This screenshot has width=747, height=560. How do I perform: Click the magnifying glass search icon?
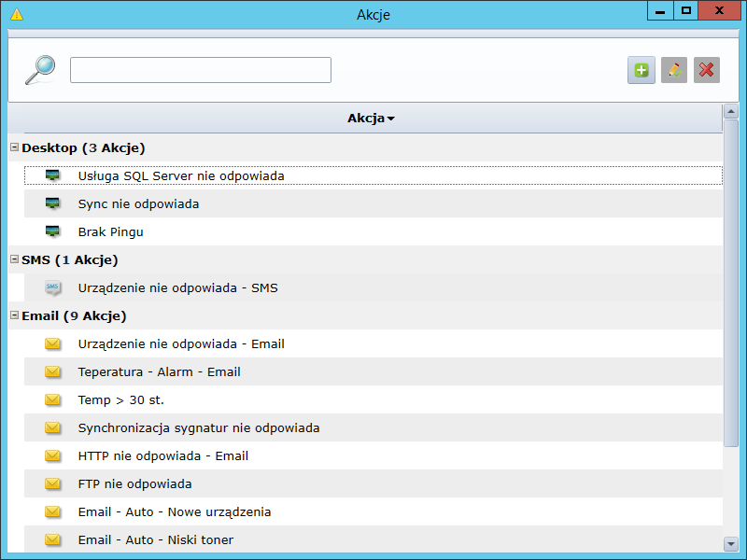[39, 70]
